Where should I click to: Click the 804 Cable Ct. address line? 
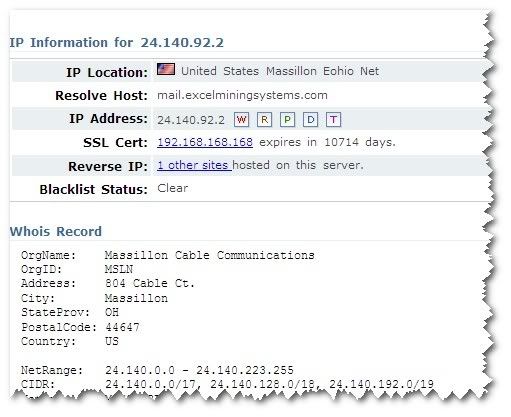tap(149, 284)
